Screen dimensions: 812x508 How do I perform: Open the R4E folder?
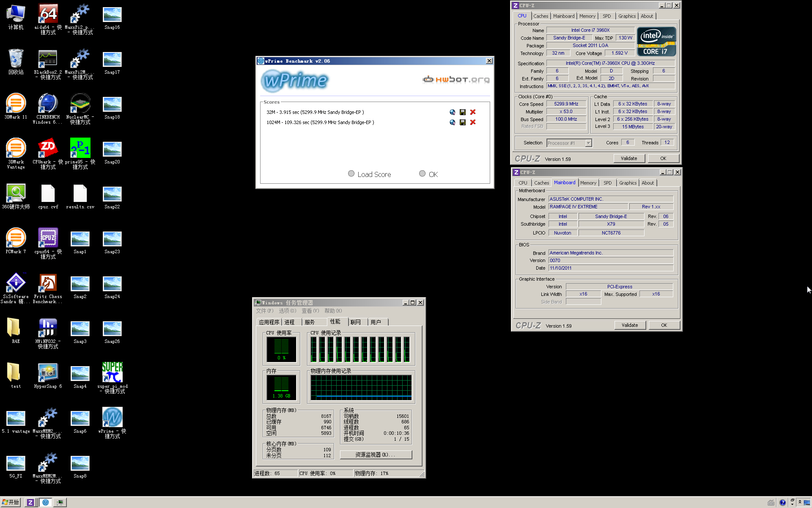click(x=16, y=331)
